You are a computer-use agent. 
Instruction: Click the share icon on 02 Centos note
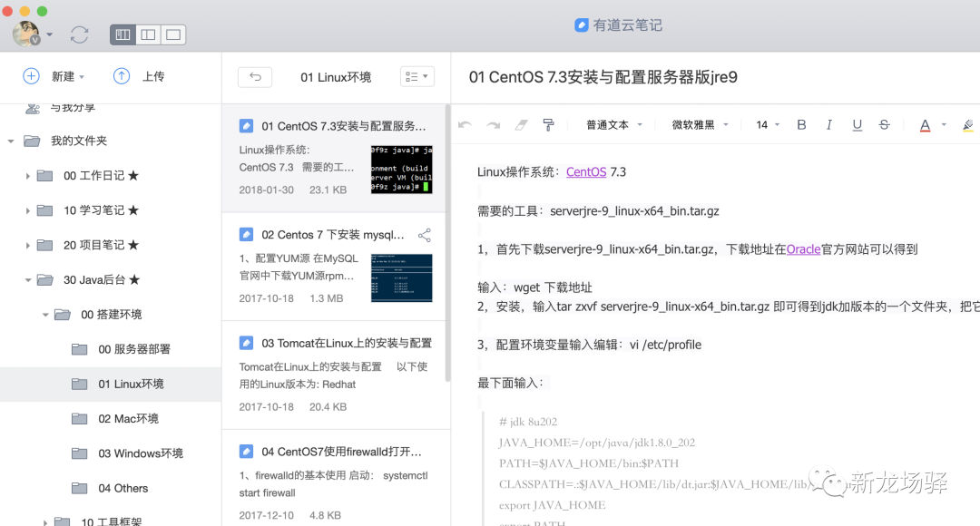click(x=425, y=235)
